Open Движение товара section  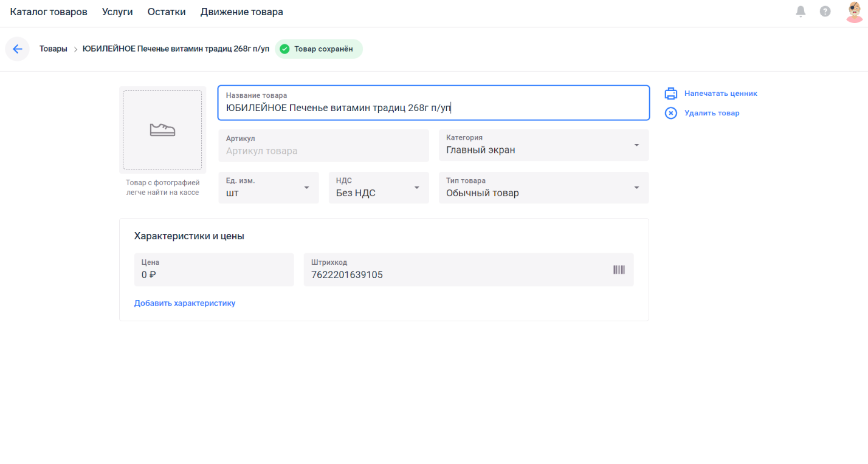tap(241, 12)
